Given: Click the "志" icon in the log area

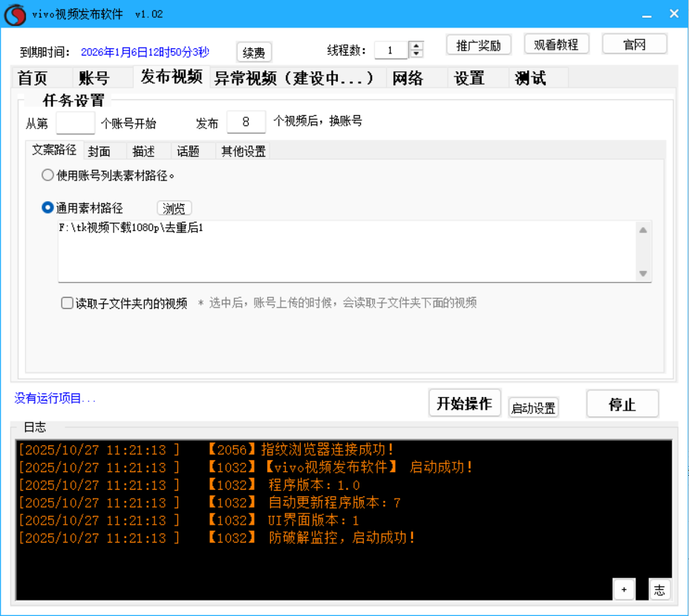Looking at the screenshot, I should coord(659,589).
